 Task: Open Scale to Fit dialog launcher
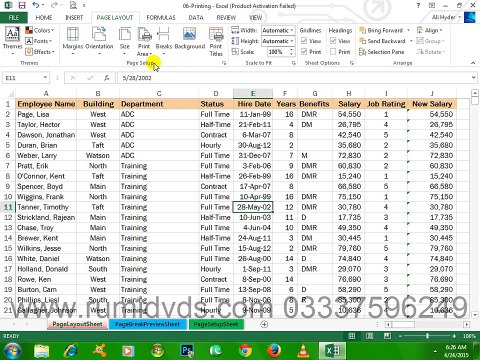[293, 63]
